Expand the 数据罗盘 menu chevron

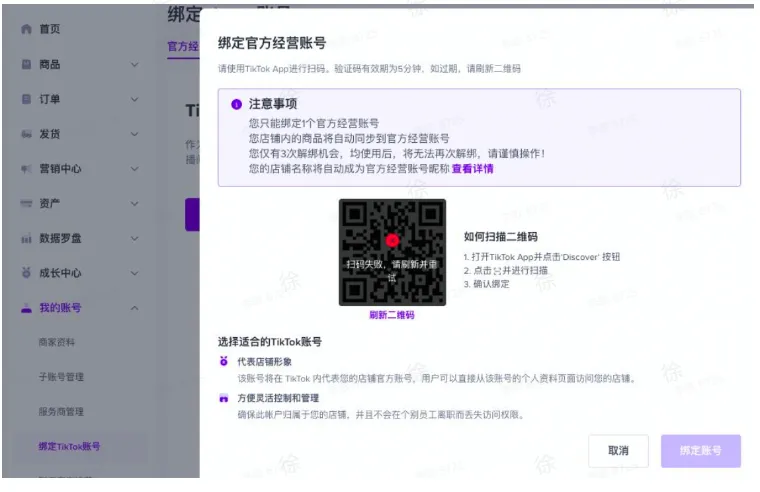click(135, 238)
